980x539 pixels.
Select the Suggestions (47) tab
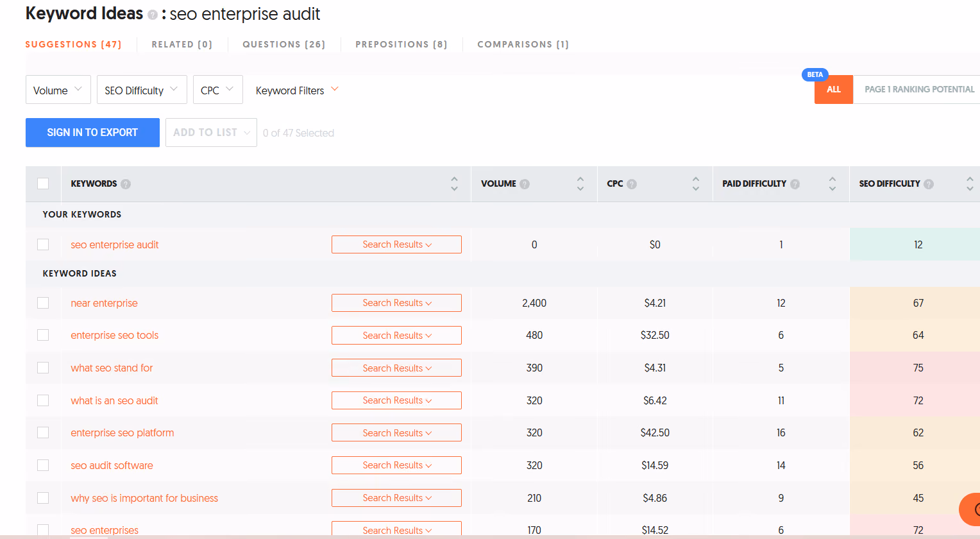73,44
